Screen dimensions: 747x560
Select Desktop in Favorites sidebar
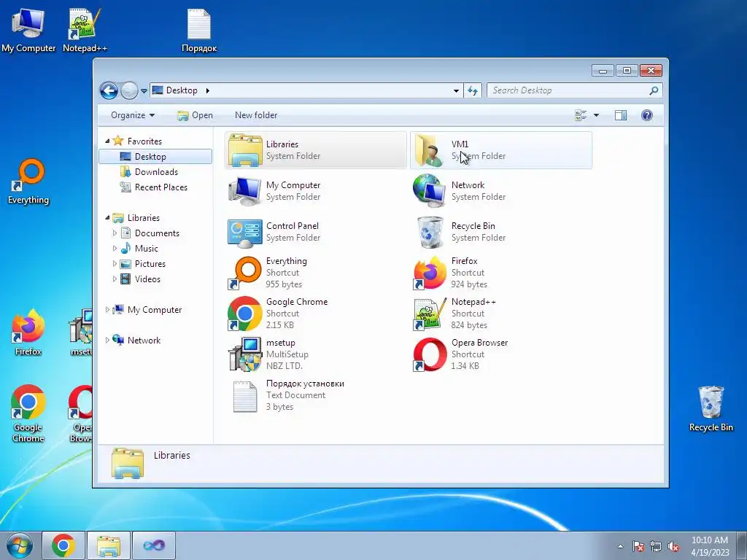[155, 157]
